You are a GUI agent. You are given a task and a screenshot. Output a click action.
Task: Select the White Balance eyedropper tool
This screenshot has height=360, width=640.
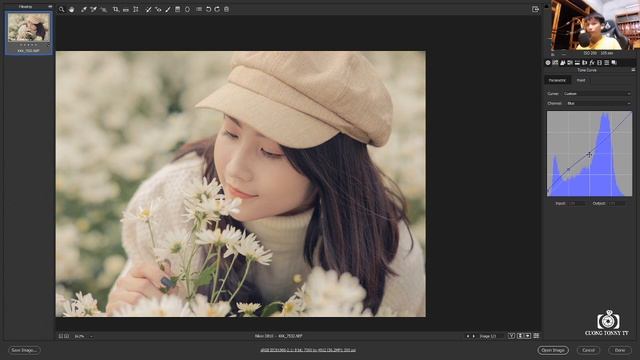pos(84,9)
